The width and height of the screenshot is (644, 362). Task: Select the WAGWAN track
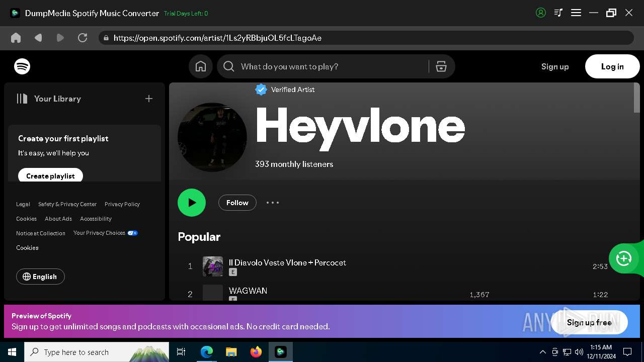point(248,291)
